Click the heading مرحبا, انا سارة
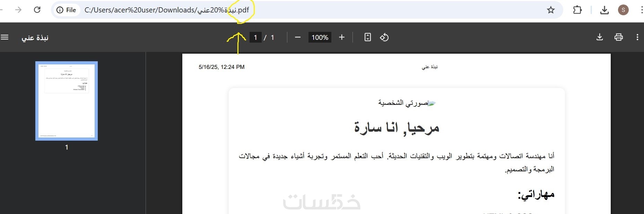 click(397, 128)
